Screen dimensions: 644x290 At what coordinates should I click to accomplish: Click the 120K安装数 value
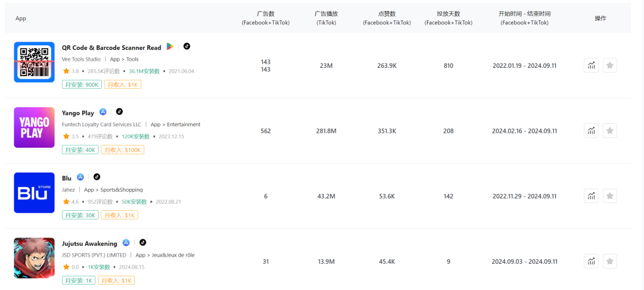tap(135, 136)
